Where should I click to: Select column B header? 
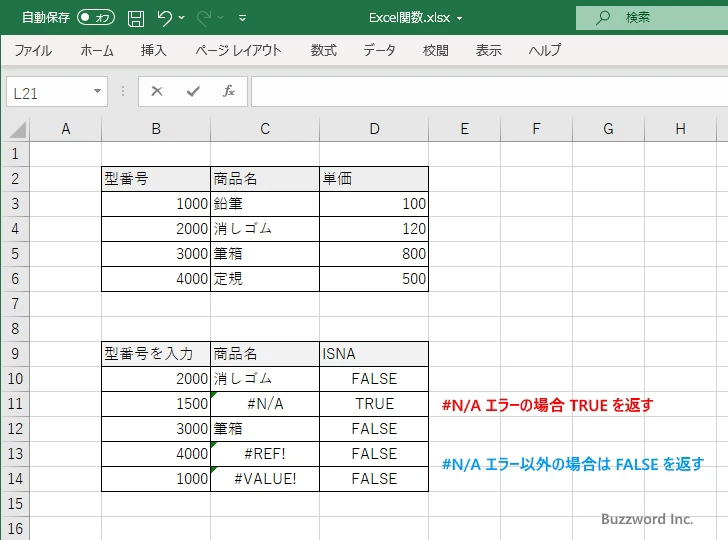[156, 129]
